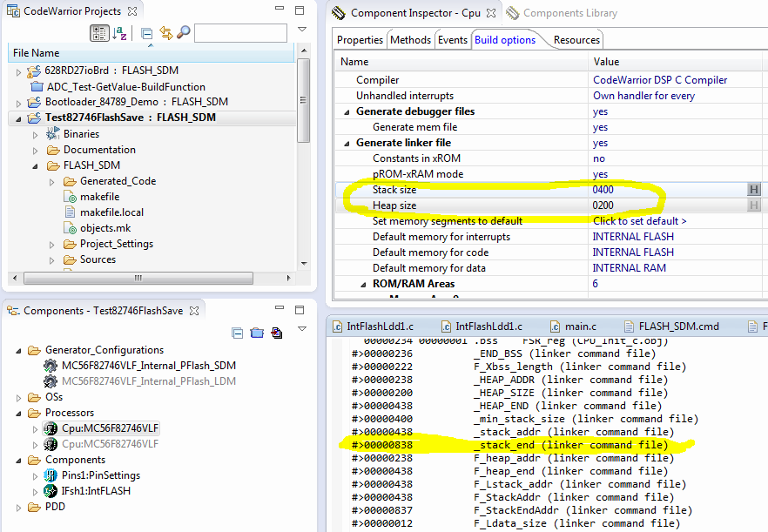Collapse the Processors folder
This screenshot has width=768, height=532.
18,414
